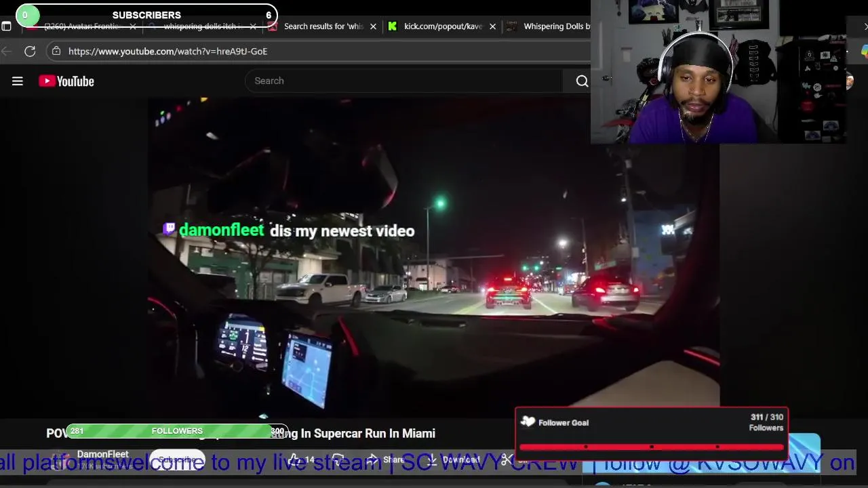Close the Search results tab
Image resolution: width=868 pixels, height=488 pixels.
(373, 26)
